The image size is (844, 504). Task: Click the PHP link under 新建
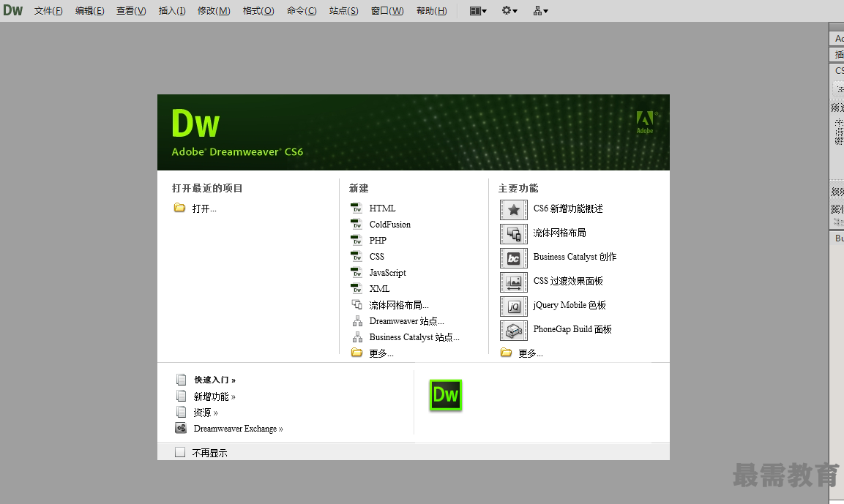pyautogui.click(x=378, y=241)
